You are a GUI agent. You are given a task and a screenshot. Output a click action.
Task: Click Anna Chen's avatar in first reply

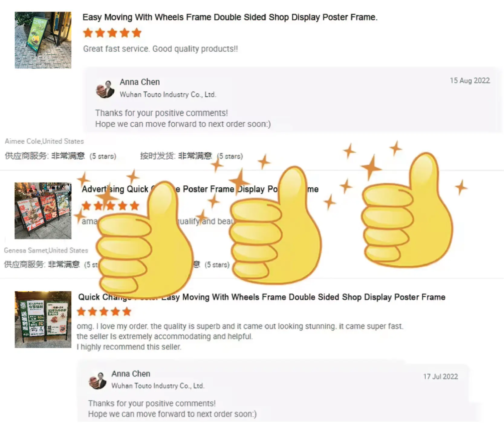tap(105, 89)
